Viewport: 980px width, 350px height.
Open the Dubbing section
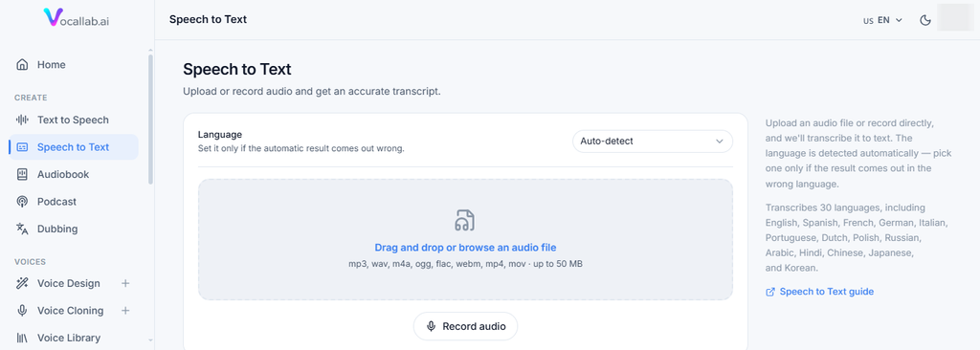(74, 229)
